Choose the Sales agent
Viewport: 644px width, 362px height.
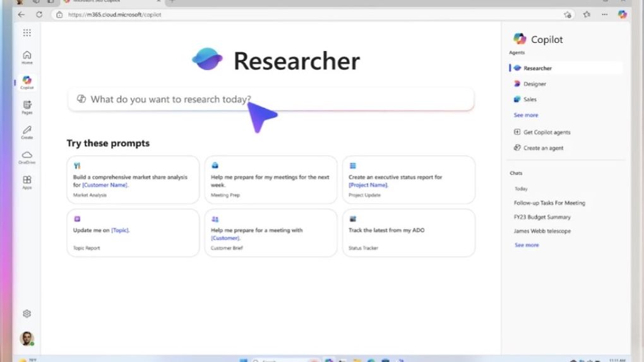tap(530, 100)
